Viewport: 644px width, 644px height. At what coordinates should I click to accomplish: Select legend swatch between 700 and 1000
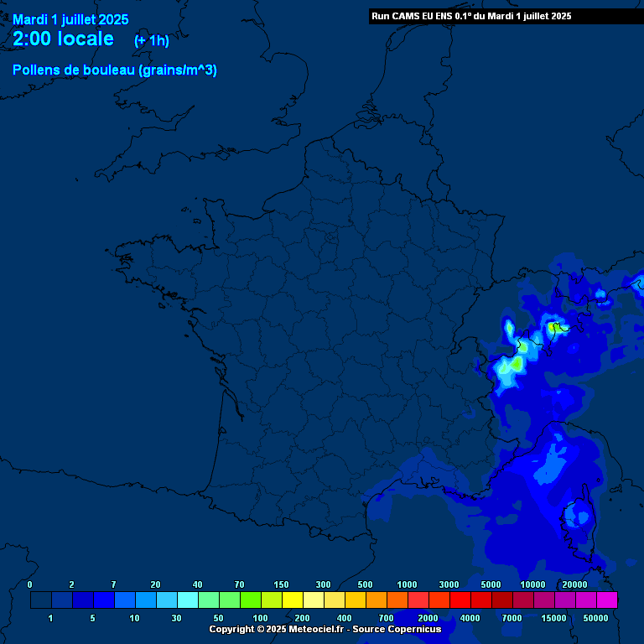(x=397, y=600)
